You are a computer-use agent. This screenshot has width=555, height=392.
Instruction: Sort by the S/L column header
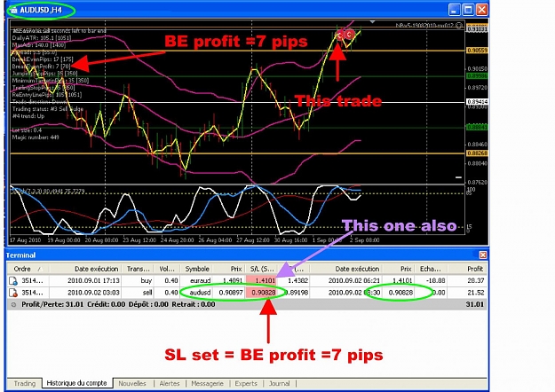tap(261, 269)
